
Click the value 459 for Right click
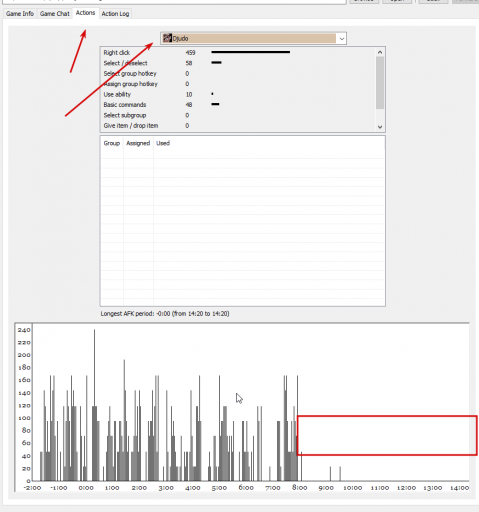[x=190, y=53]
